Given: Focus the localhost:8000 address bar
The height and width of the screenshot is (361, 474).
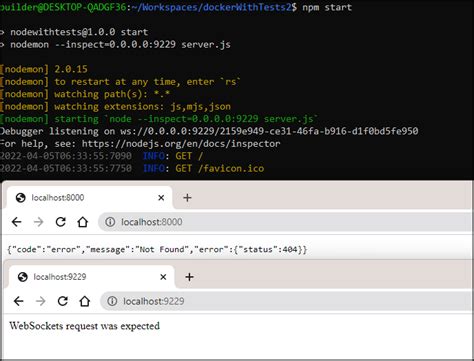Looking at the screenshot, I should tap(285, 222).
